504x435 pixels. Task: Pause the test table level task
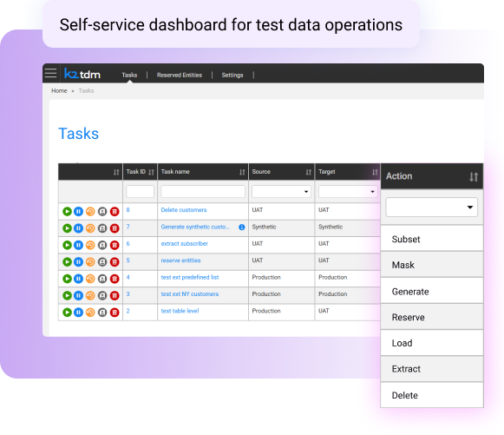(78, 312)
